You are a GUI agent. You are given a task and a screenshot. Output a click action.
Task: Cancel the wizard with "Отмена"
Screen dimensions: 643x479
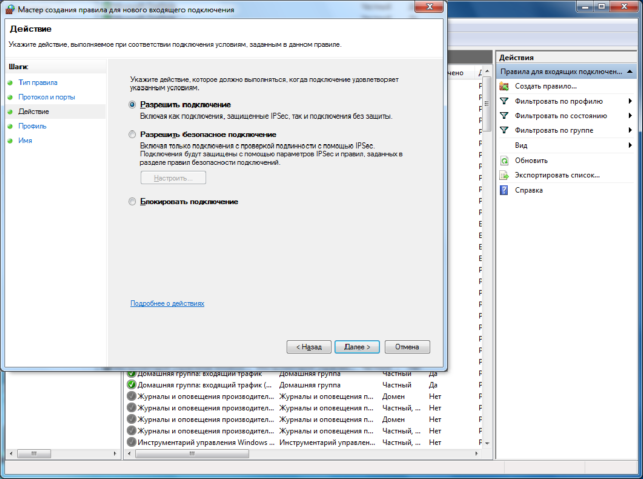pos(407,347)
